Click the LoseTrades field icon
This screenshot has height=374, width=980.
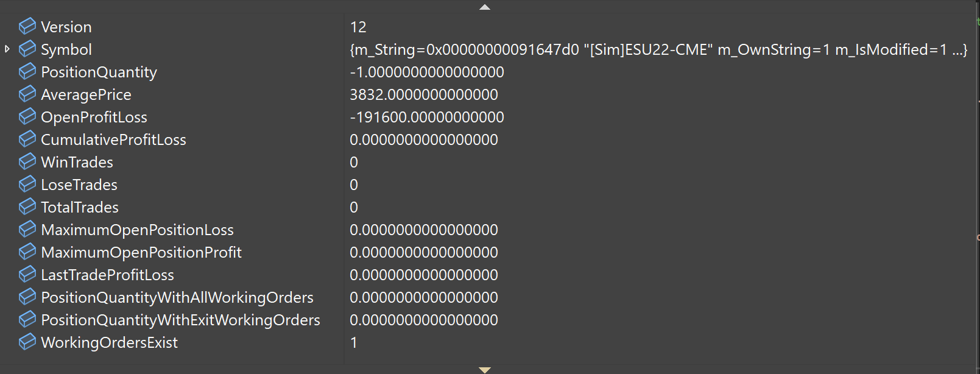[27, 184]
